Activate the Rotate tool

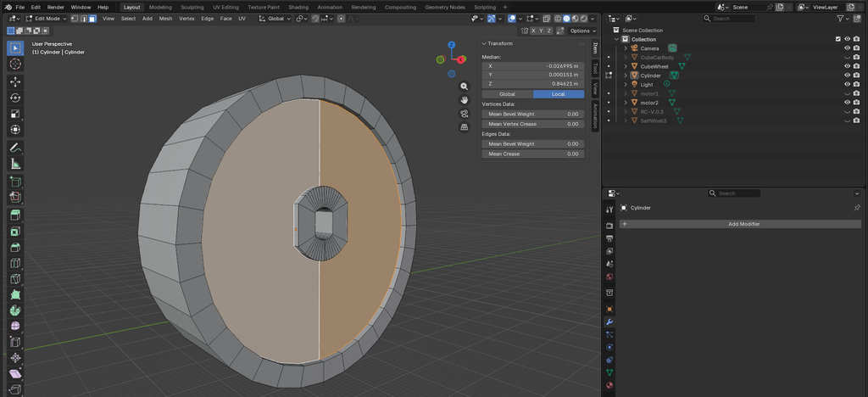coord(15,98)
